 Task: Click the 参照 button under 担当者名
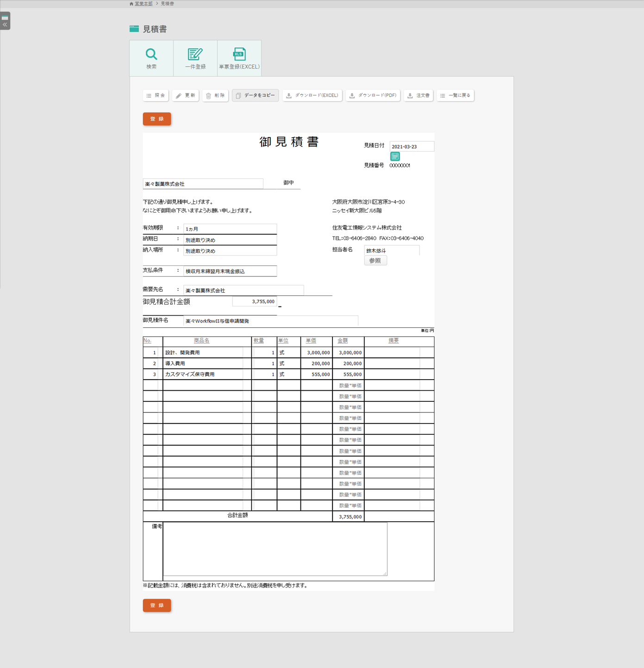tap(375, 261)
